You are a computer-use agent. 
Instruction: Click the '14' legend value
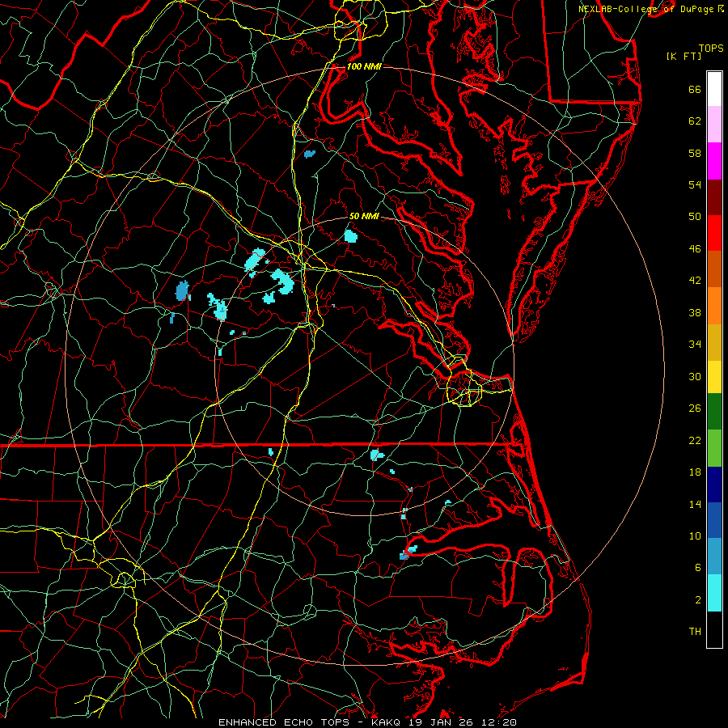point(695,504)
